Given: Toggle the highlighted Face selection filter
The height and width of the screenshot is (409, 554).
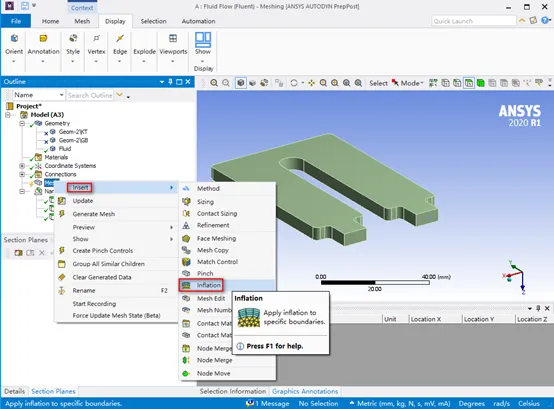Looking at the screenshot, I should (x=468, y=83).
